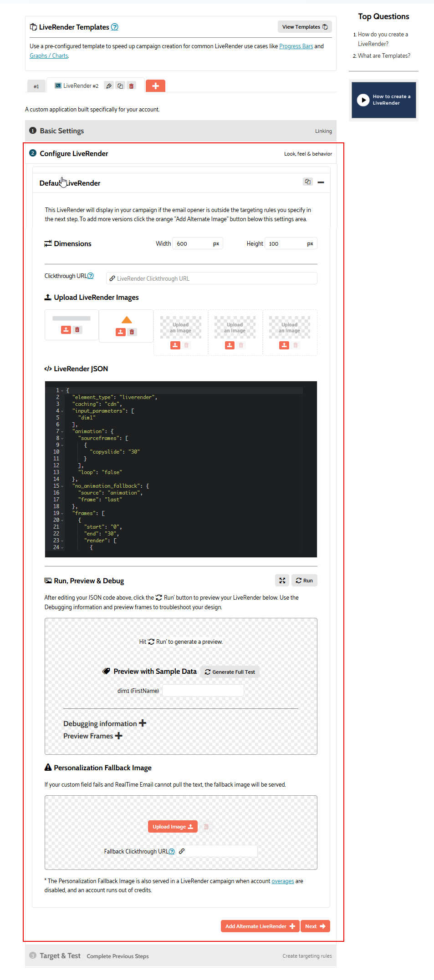Viewport: 434px width, 980px height.
Task: Click Add Alternate LiveRender button
Action: tap(260, 926)
